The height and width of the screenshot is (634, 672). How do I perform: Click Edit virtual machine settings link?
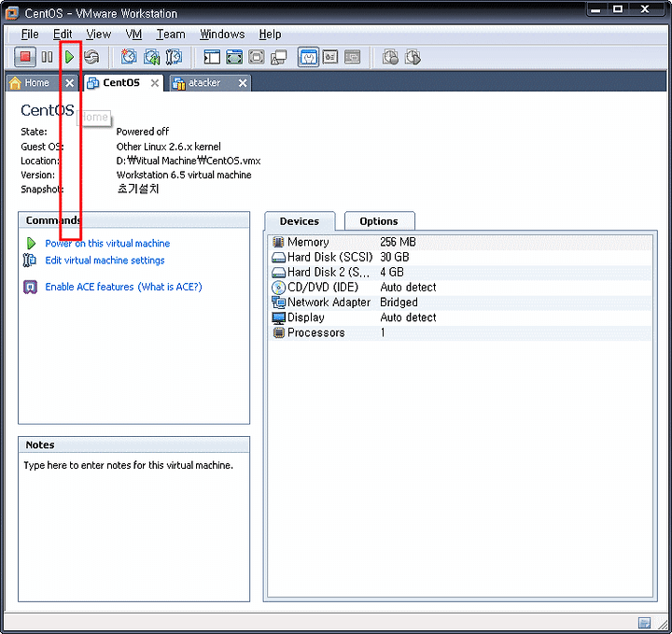coord(105,261)
